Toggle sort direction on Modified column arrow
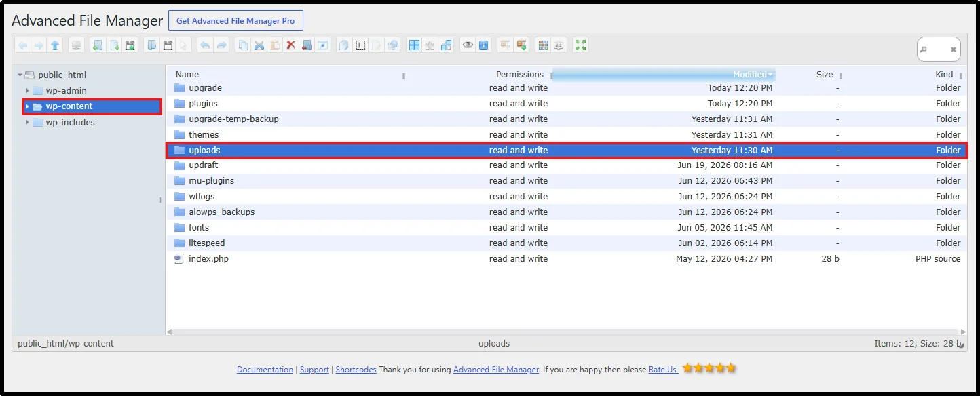This screenshot has height=396, width=980. click(x=770, y=75)
